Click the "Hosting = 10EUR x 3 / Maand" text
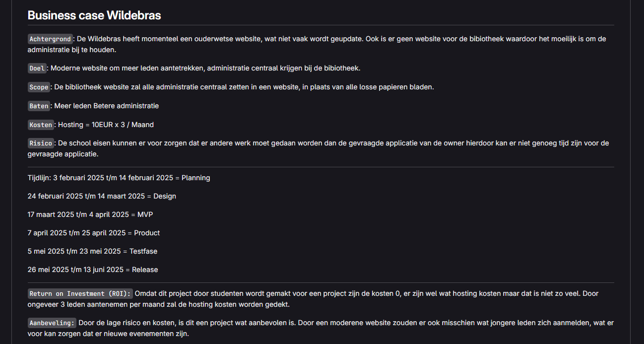Viewport: 644px width, 344px height. (106, 125)
